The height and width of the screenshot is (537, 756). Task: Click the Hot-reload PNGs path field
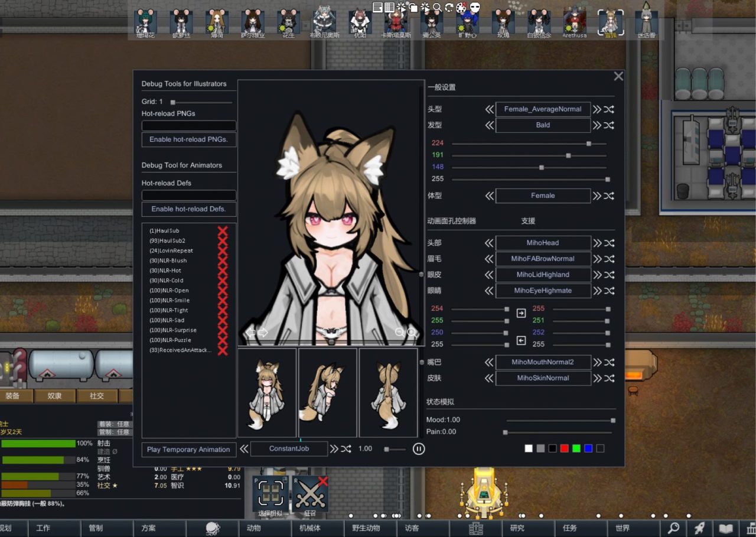(x=189, y=125)
